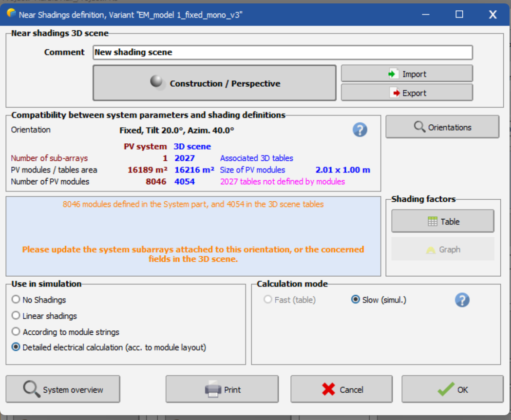Confirm with the OK button

(452, 389)
